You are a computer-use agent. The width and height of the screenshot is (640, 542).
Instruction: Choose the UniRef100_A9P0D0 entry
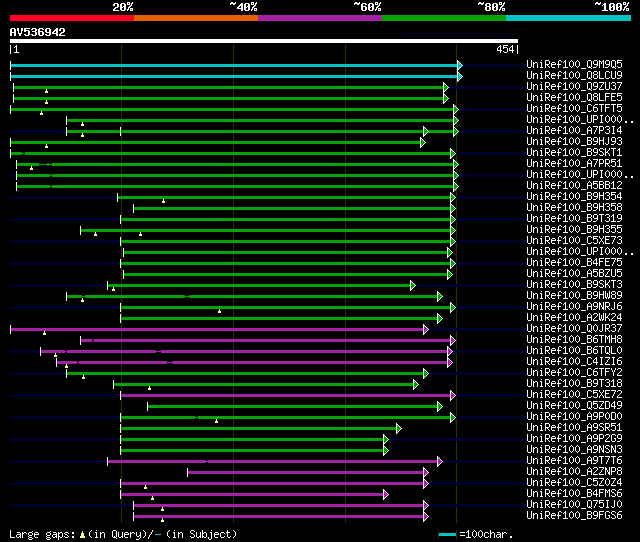574,417
